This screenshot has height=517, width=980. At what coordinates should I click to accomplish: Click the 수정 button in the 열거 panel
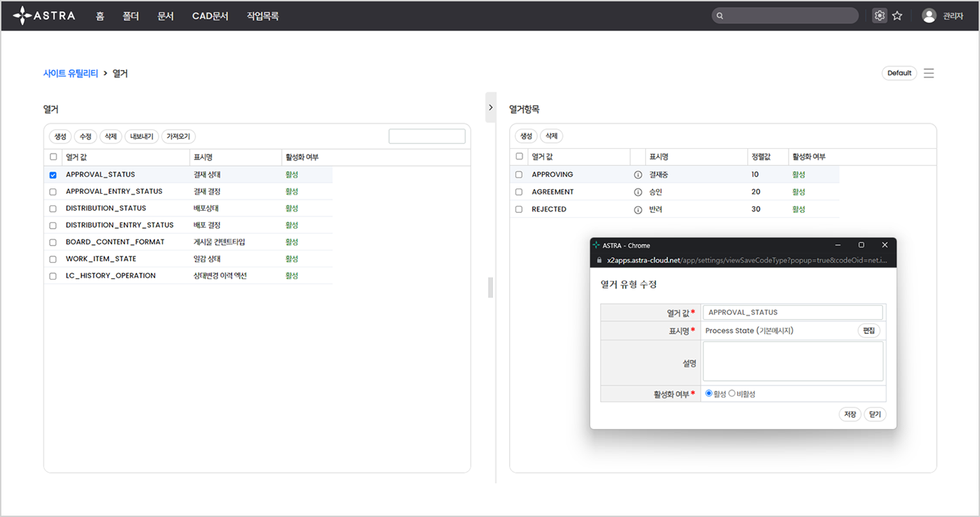85,137
